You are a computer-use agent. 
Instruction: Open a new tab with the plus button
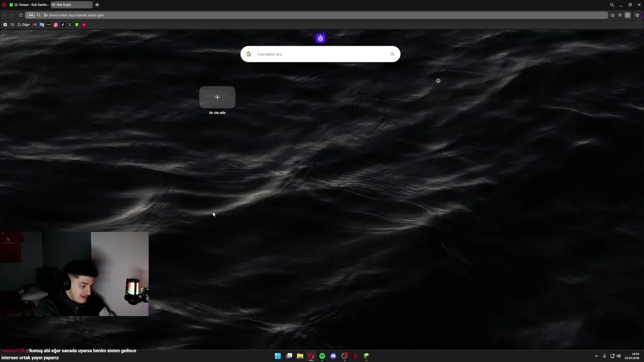pos(97,5)
